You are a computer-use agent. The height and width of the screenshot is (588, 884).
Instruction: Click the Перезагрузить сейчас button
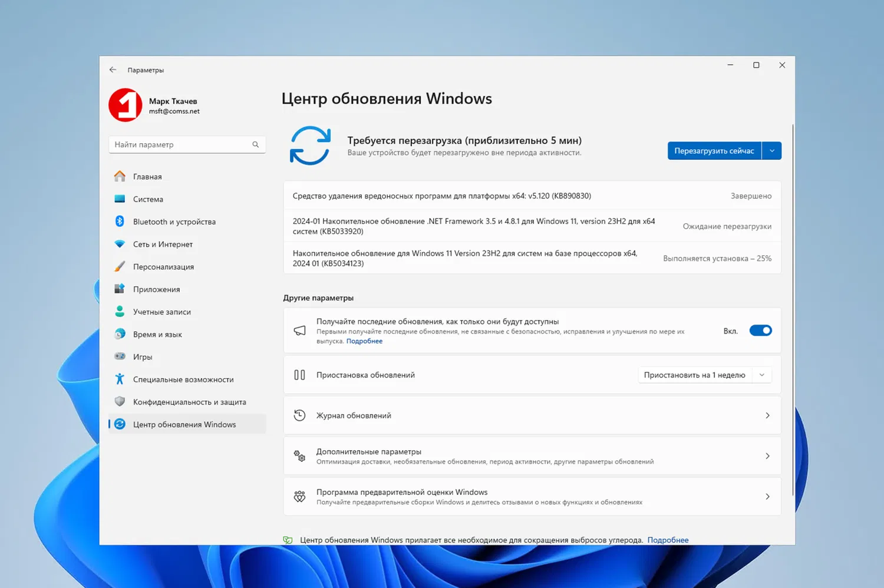coord(714,151)
